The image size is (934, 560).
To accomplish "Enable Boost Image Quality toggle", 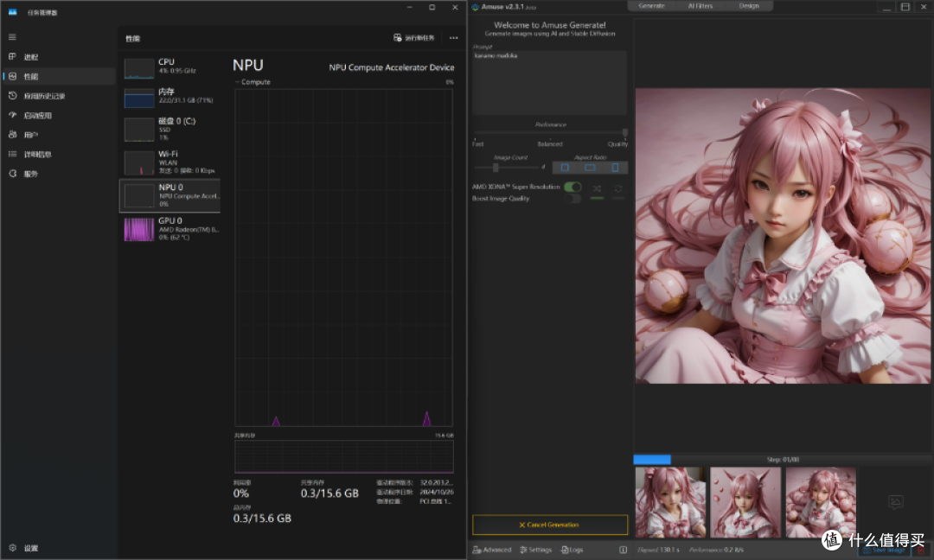I will click(x=573, y=199).
